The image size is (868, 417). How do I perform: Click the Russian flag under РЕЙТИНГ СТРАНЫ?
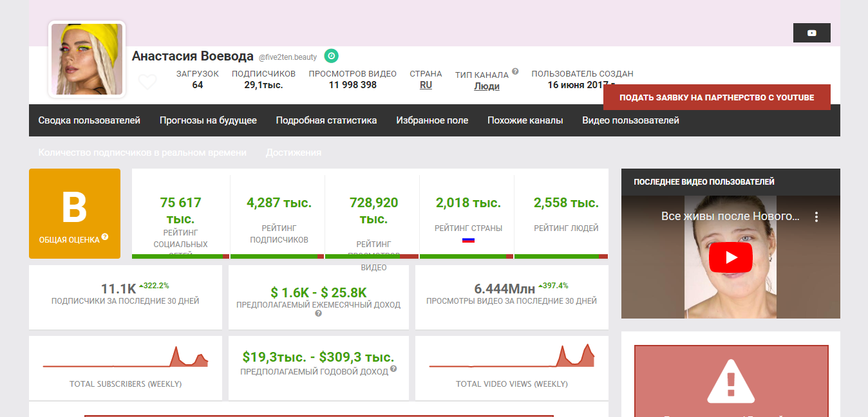(468, 240)
